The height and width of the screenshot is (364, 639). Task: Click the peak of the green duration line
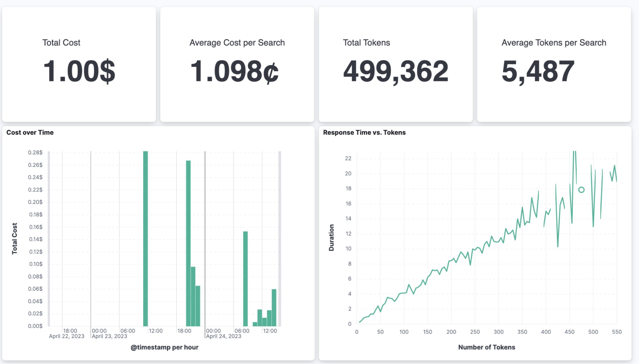tap(574, 150)
